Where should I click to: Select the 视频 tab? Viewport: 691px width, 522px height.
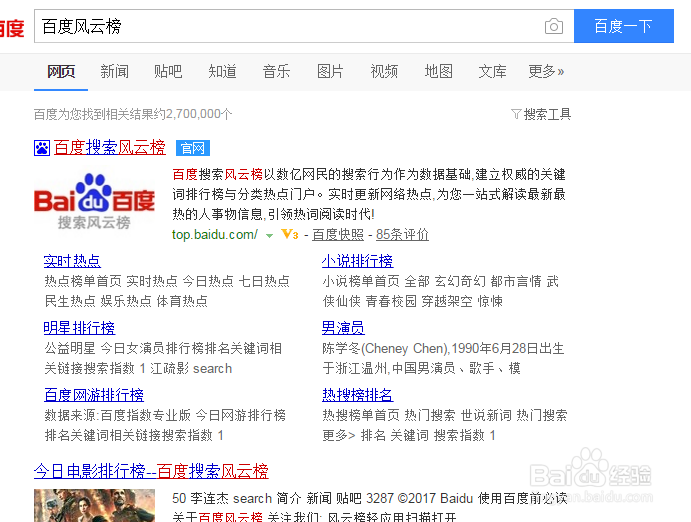click(384, 71)
